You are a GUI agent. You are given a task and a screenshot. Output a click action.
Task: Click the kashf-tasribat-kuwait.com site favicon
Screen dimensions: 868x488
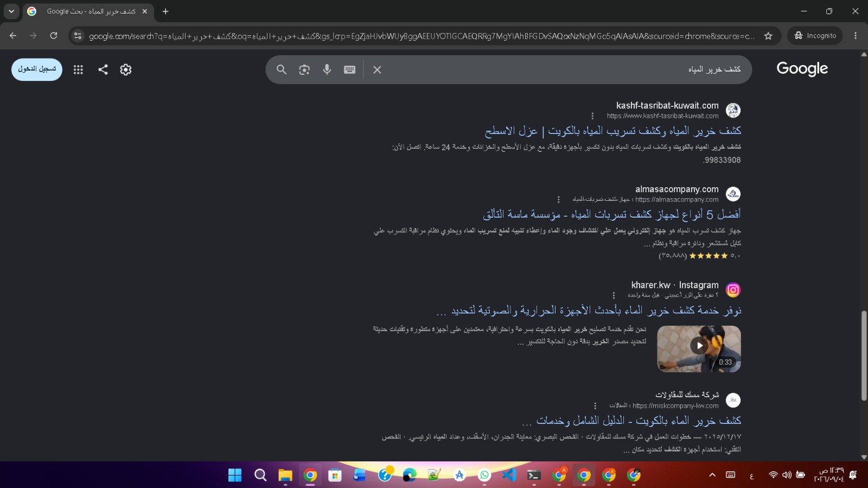pos(733,110)
